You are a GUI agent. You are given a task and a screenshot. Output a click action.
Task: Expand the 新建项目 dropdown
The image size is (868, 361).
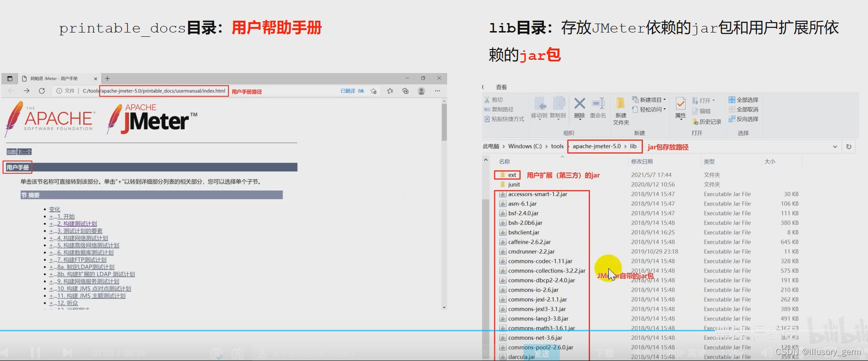(664, 100)
